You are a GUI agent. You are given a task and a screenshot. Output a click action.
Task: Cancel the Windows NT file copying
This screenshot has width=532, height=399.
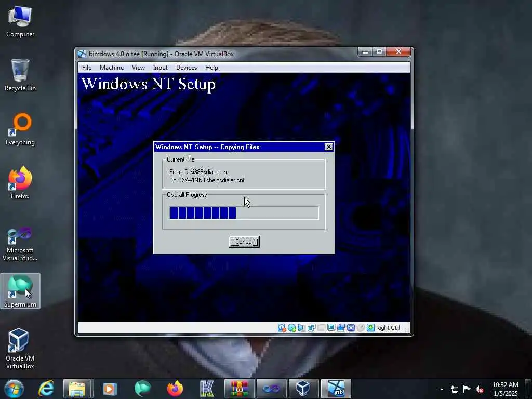tap(244, 242)
